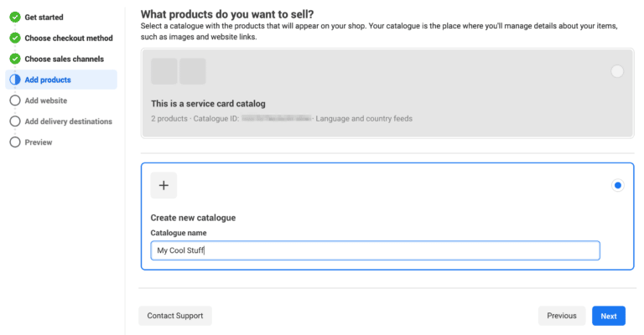
Task: Jump to the Add website step
Action: pyautogui.click(x=46, y=100)
